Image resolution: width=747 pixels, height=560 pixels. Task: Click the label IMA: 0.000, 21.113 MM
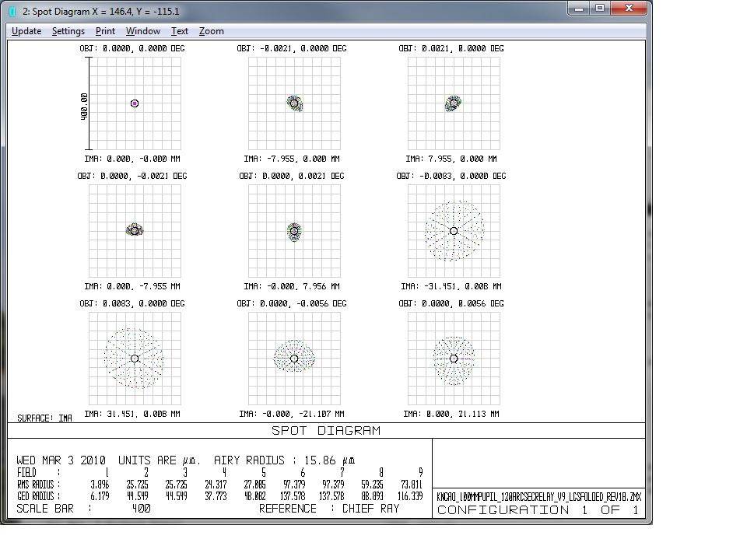click(x=451, y=414)
